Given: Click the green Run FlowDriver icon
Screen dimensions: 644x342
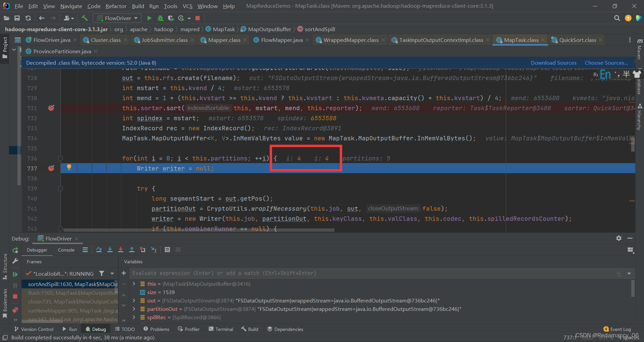Looking at the screenshot, I should tap(150, 18).
